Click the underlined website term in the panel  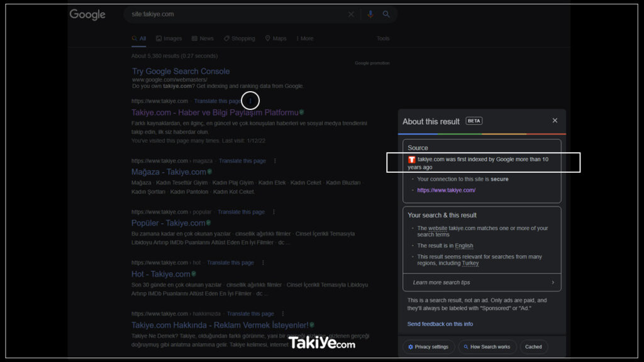pos(438,228)
